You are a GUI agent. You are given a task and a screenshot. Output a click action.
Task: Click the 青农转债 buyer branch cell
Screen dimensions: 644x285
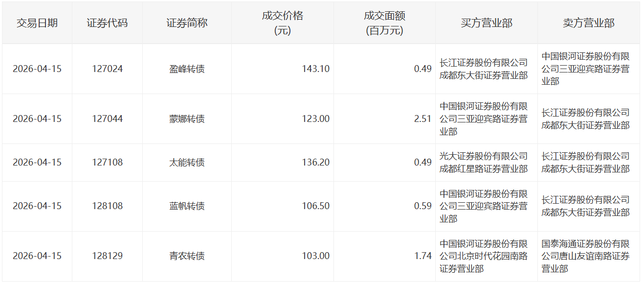[484, 256]
